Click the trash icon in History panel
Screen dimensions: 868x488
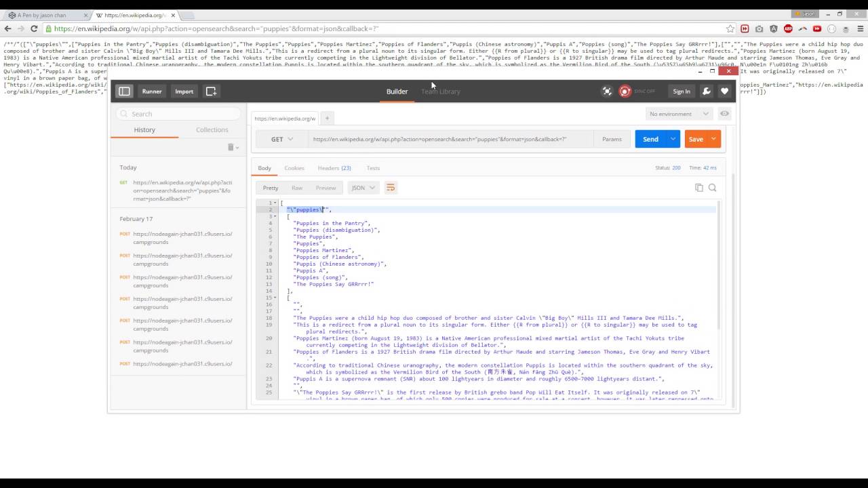(231, 147)
